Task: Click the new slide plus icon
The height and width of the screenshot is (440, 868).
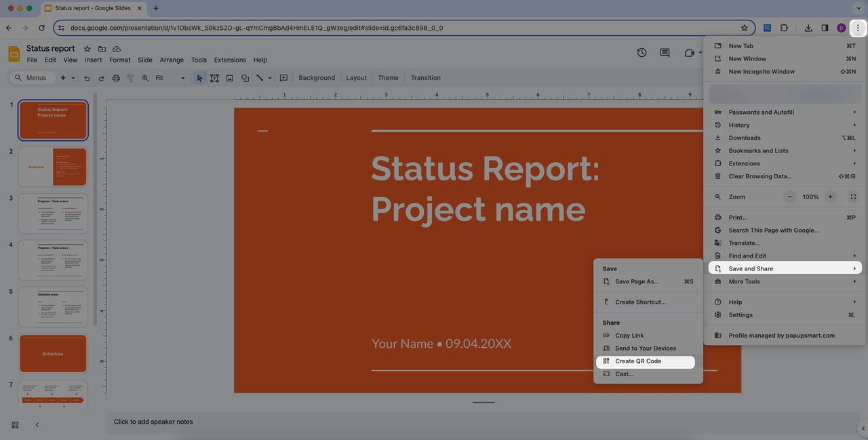Action: pos(63,78)
